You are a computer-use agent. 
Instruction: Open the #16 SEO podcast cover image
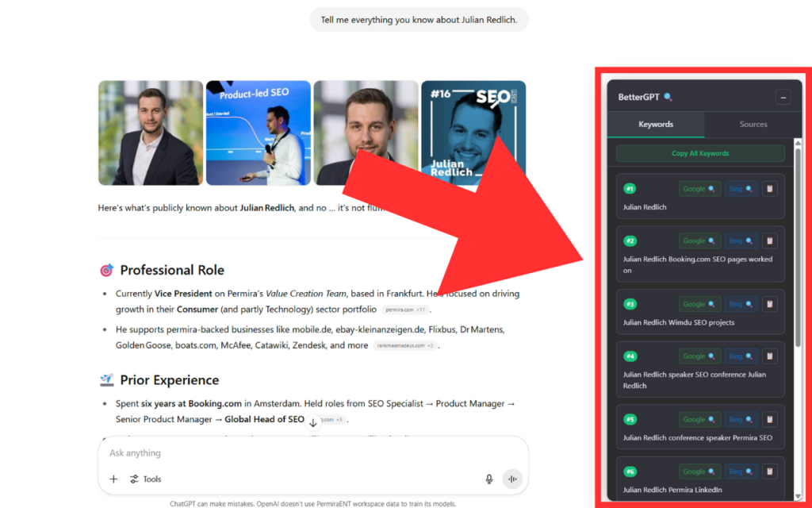pos(473,133)
